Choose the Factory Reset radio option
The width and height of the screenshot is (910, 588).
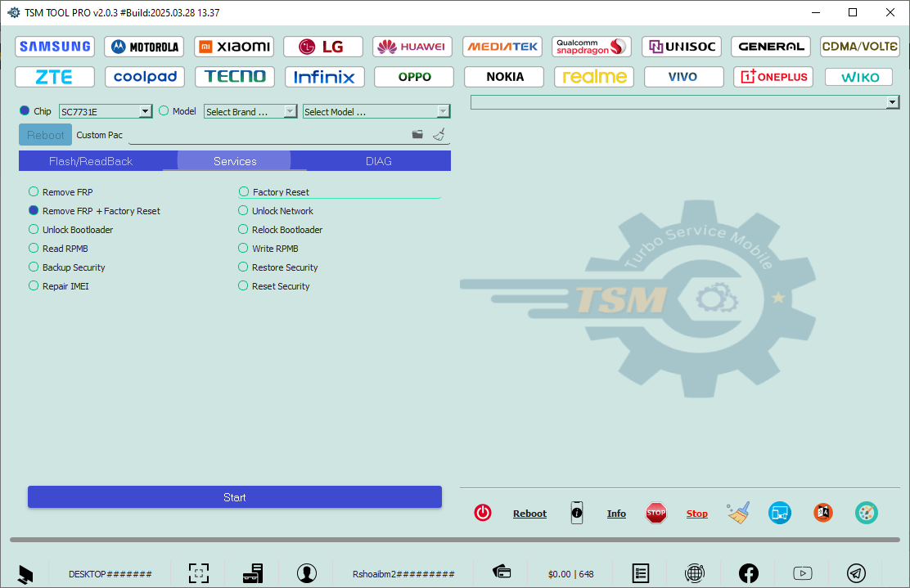[244, 192]
